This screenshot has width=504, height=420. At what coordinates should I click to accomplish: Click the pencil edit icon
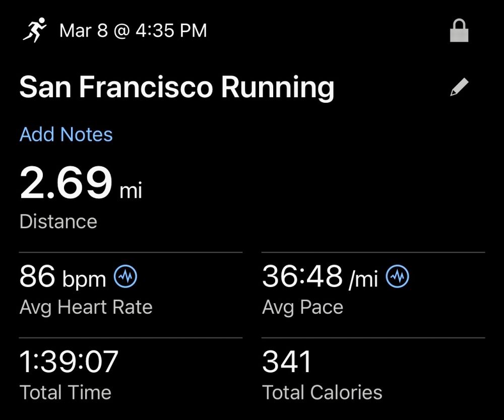(459, 88)
